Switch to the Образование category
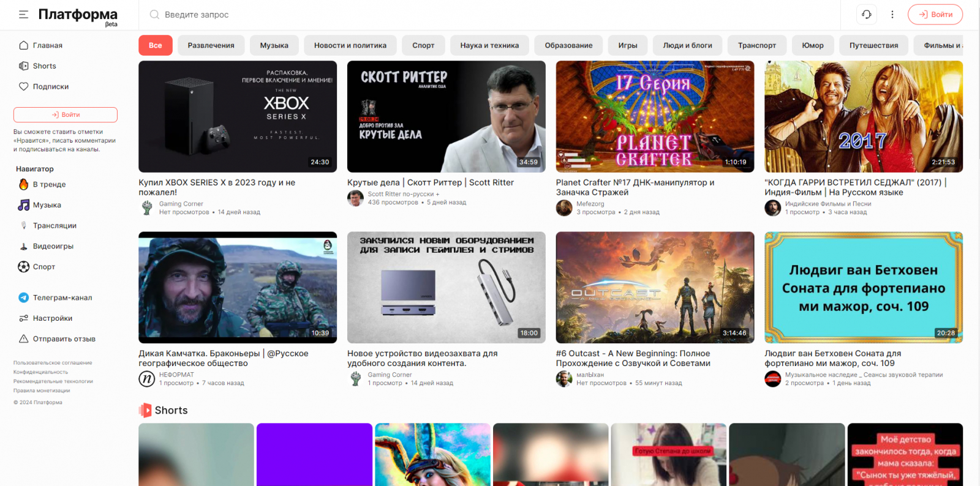 (x=568, y=45)
